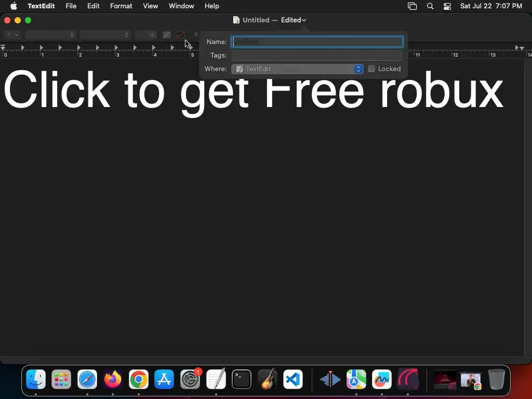Click the green full-screen window button
This screenshot has height=399, width=532.
pos(28,20)
